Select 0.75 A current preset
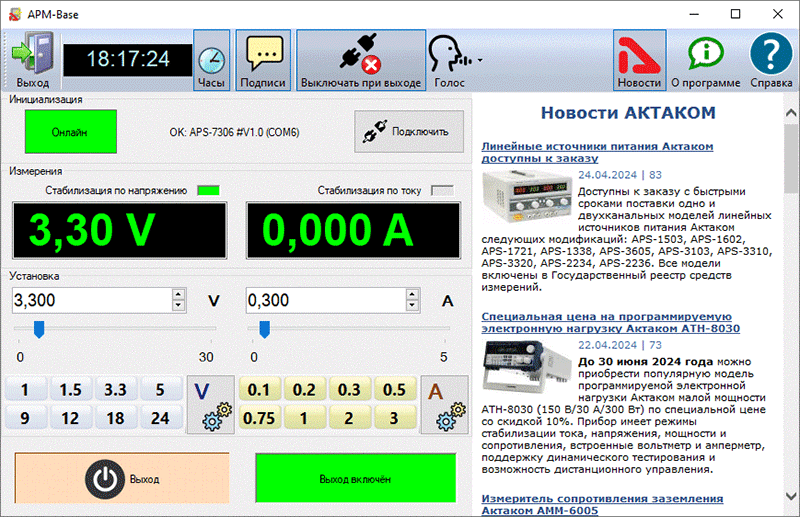800x517 pixels. click(x=259, y=418)
